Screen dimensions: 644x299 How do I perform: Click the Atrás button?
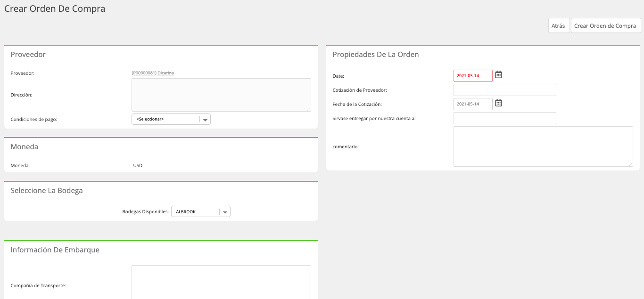tap(558, 26)
